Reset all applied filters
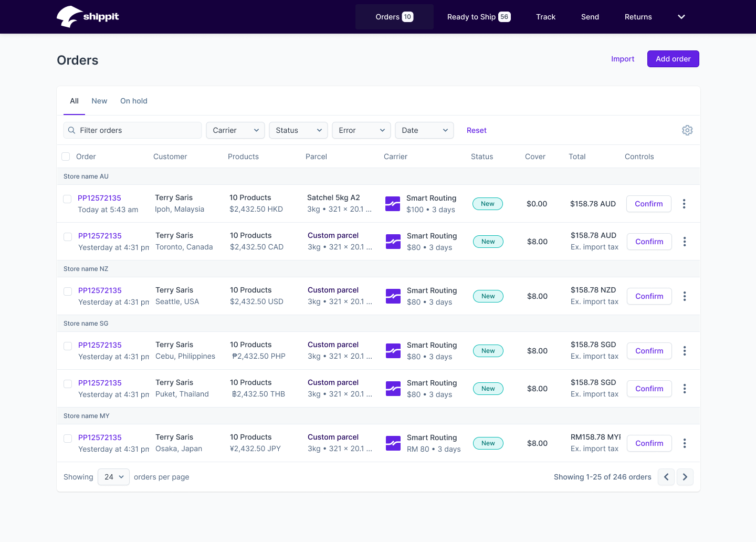Viewport: 756px width, 542px height. tap(476, 130)
